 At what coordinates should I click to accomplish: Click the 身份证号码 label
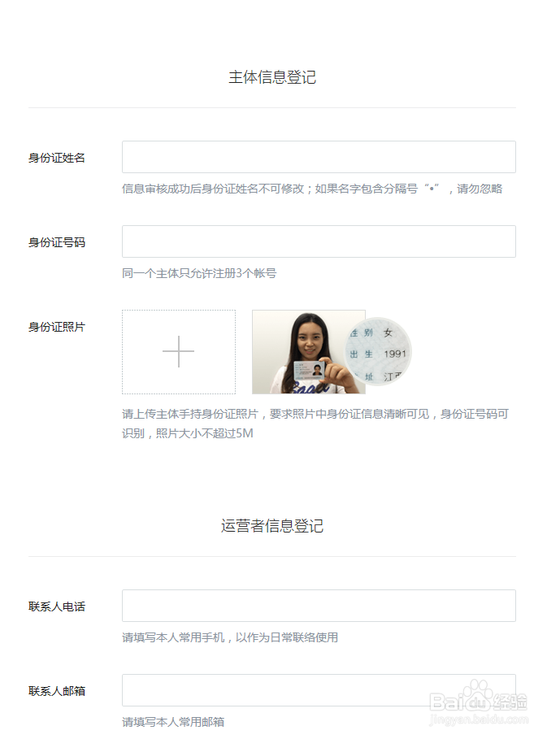[x=57, y=242]
